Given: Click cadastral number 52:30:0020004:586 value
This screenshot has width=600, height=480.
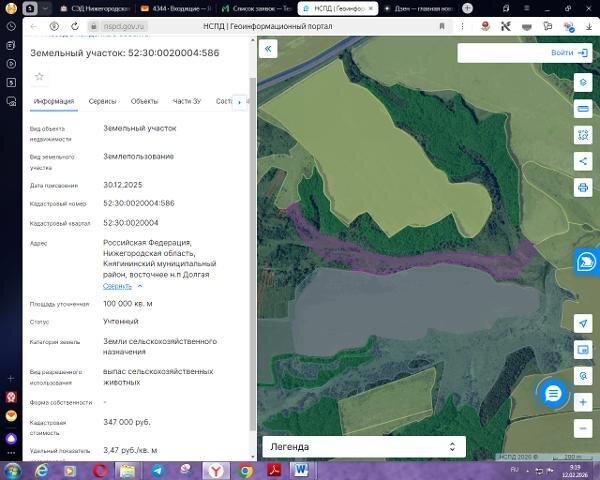Looking at the screenshot, I should (x=139, y=203).
